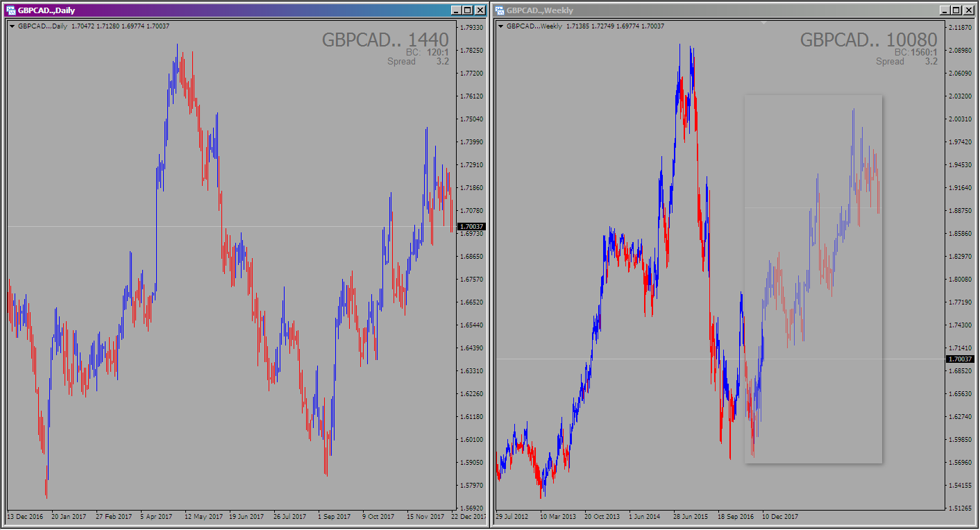
Task: Close the GBPCAD Daily chart window
Action: 480,10
